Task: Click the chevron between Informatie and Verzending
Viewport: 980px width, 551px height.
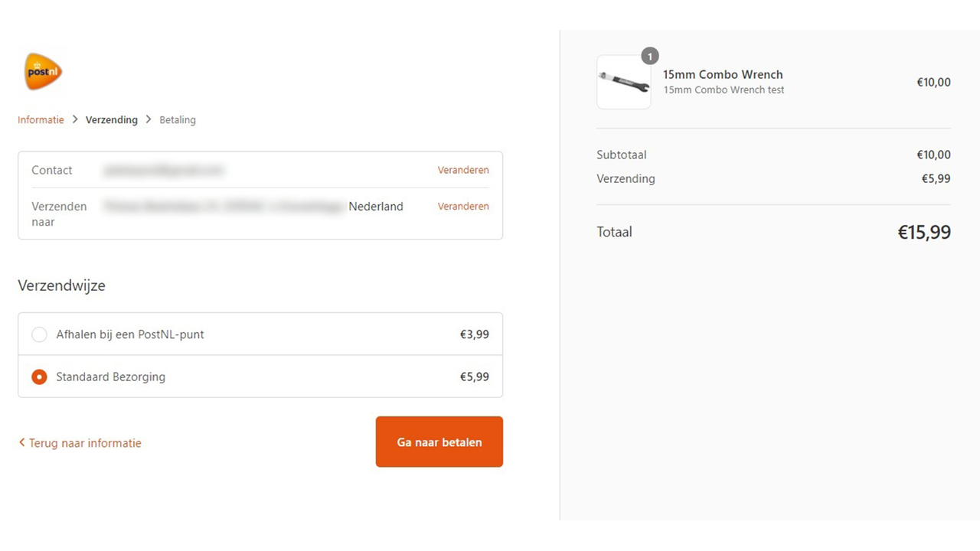Action: click(74, 119)
